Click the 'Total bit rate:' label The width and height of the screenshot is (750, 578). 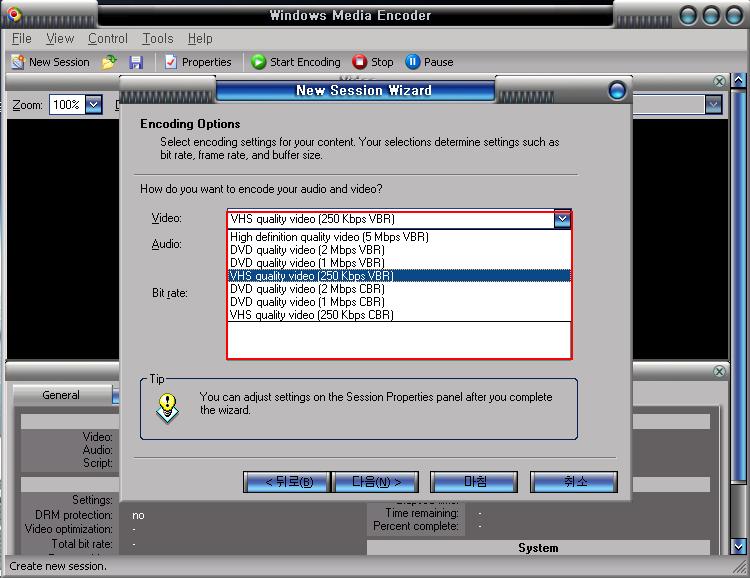coord(82,544)
